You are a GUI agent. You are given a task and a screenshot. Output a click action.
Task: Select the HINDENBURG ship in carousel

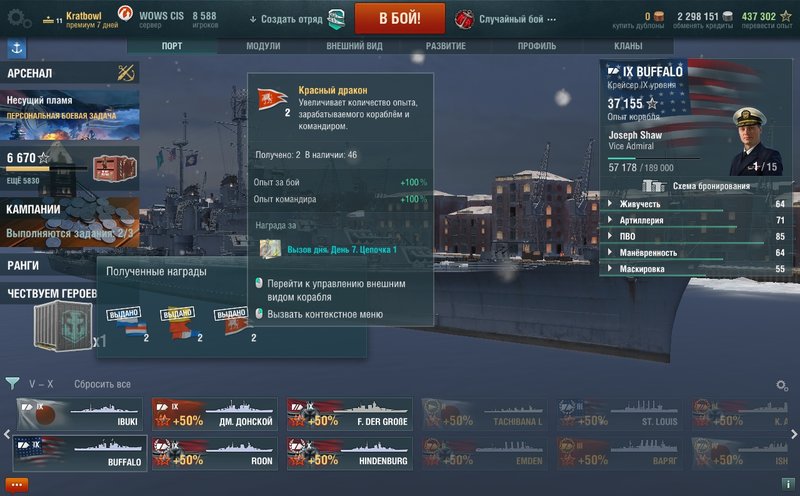click(x=349, y=453)
